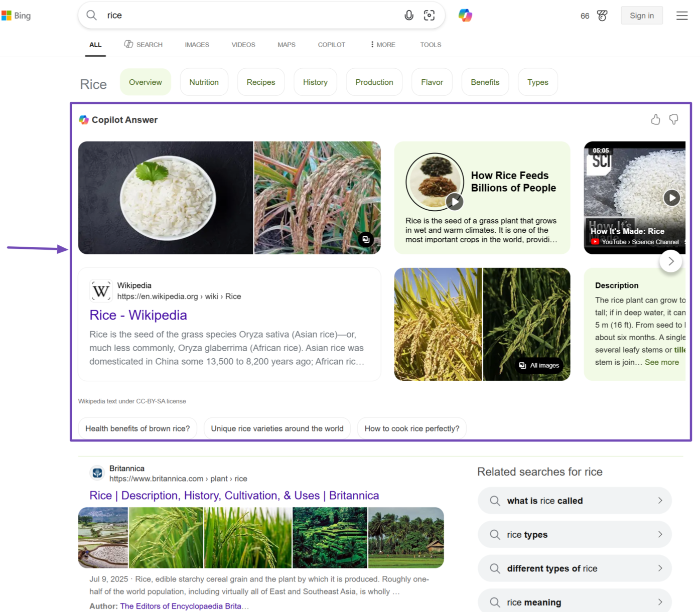Click the search magnifier icon in the search box
Image resolution: width=700 pixels, height=612 pixels.
[x=91, y=15]
